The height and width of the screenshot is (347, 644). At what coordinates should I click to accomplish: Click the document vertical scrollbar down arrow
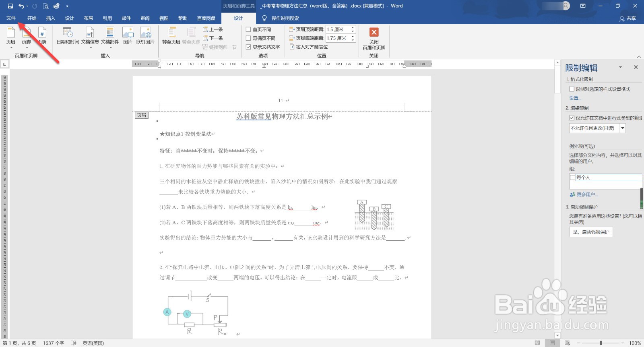(x=557, y=335)
